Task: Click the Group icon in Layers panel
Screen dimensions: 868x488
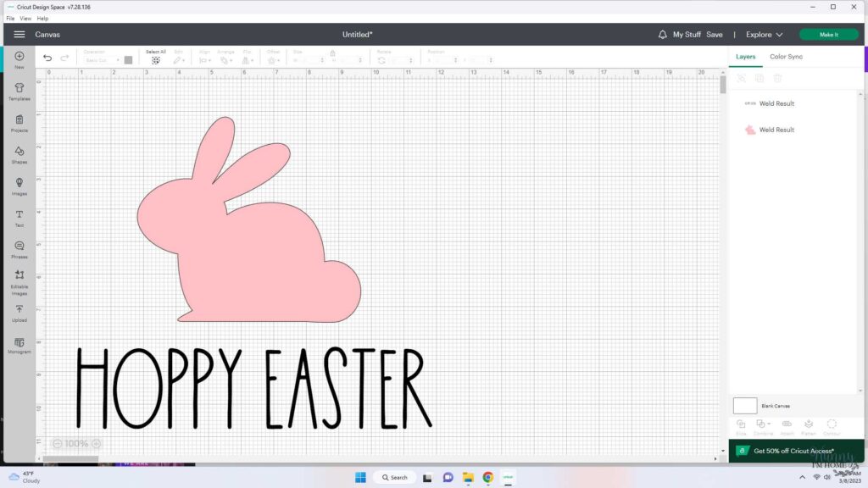Action: coord(741,79)
